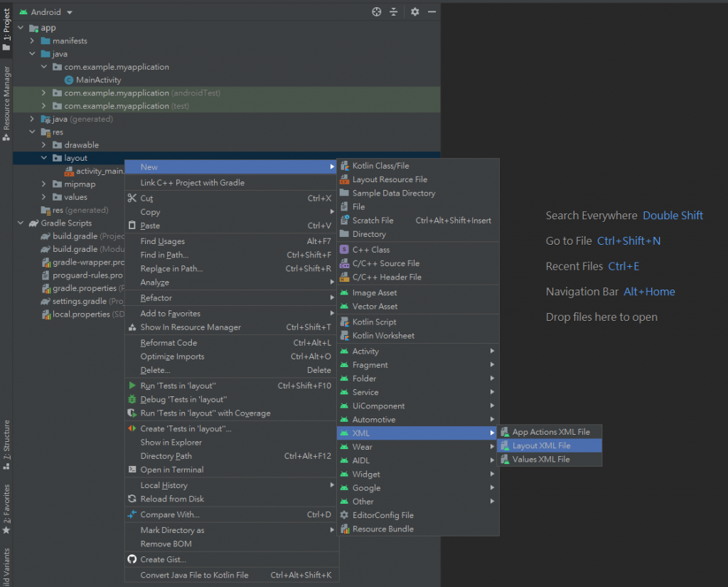728x587 pixels.
Task: Open the Widget submenu
Action: point(418,474)
